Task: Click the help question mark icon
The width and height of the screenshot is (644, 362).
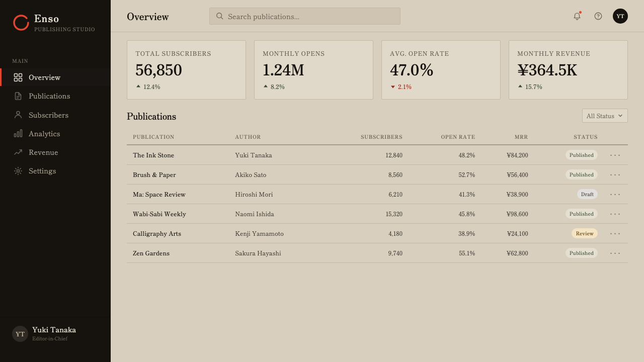Action: pyautogui.click(x=598, y=16)
